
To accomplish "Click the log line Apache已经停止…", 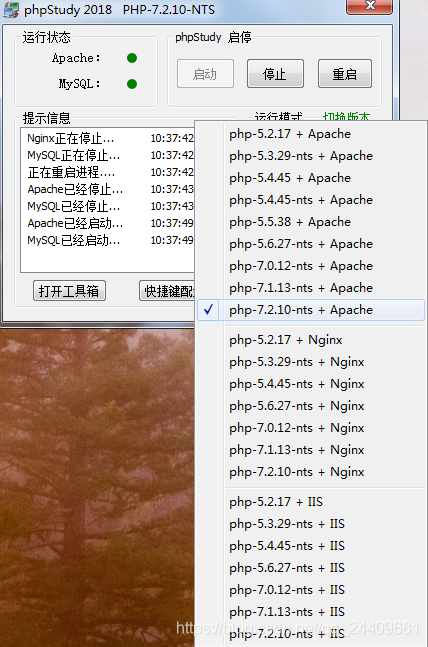I will tap(75, 189).
